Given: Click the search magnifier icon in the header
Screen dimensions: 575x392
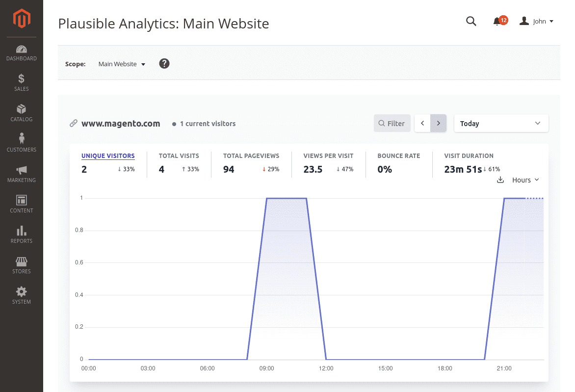Looking at the screenshot, I should tap(471, 21).
